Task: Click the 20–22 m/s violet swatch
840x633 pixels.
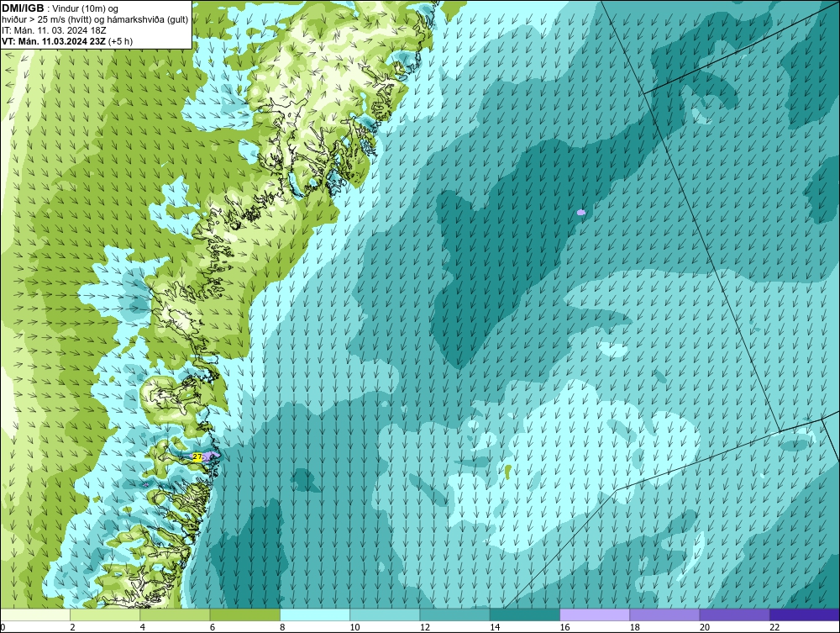Action: coord(734,615)
